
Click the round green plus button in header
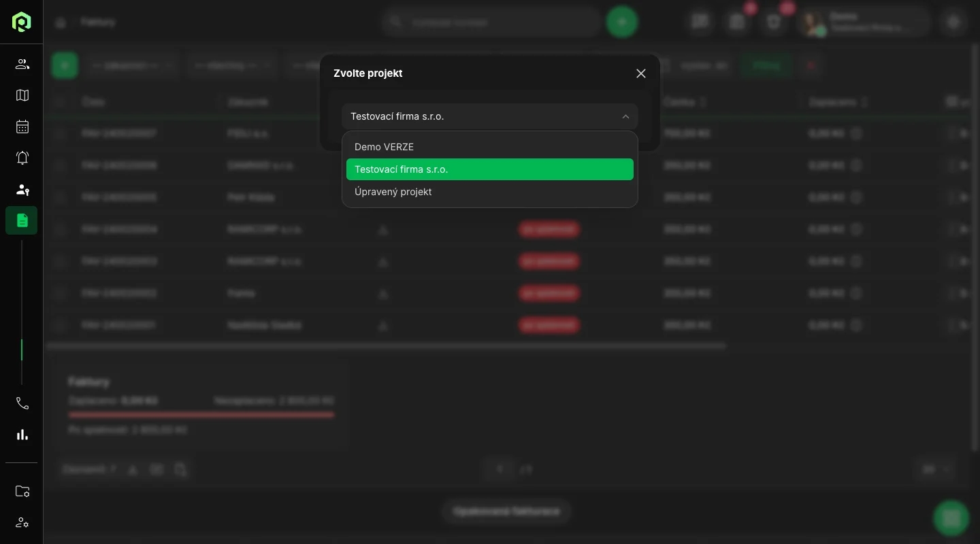tap(621, 22)
